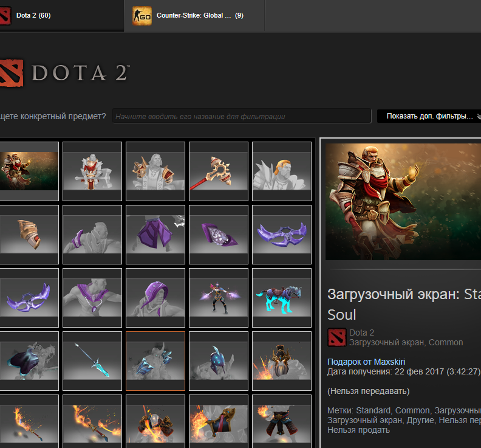
Task: Select the full hero figure with purple blades
Action: [x=219, y=298]
